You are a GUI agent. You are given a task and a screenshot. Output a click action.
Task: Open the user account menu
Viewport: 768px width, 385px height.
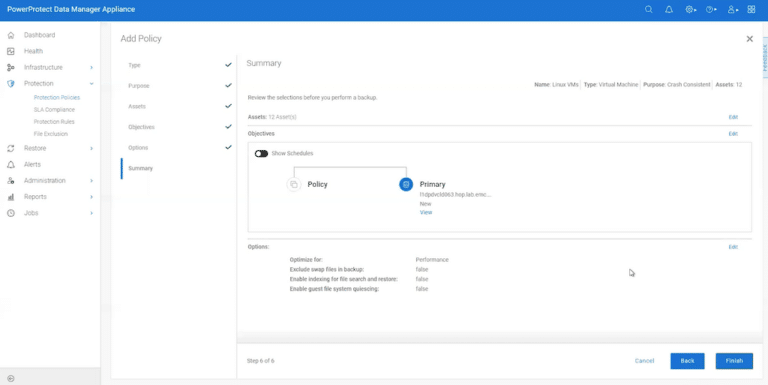click(732, 9)
